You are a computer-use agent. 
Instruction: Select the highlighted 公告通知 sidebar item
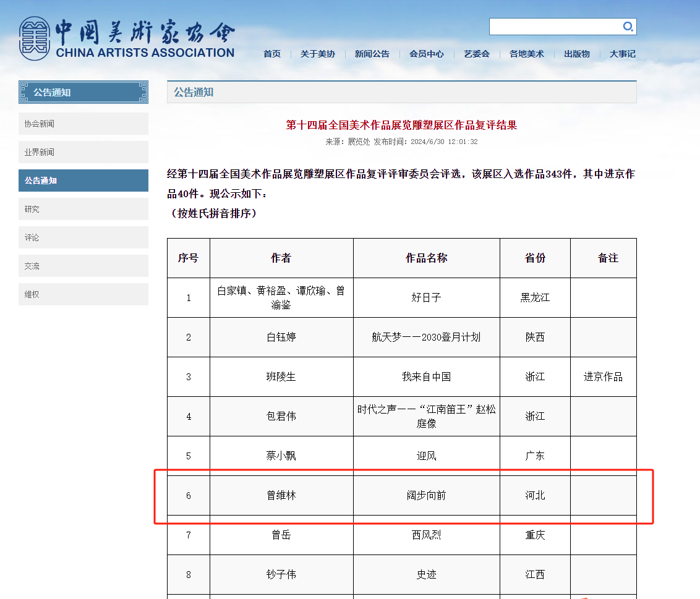83,181
